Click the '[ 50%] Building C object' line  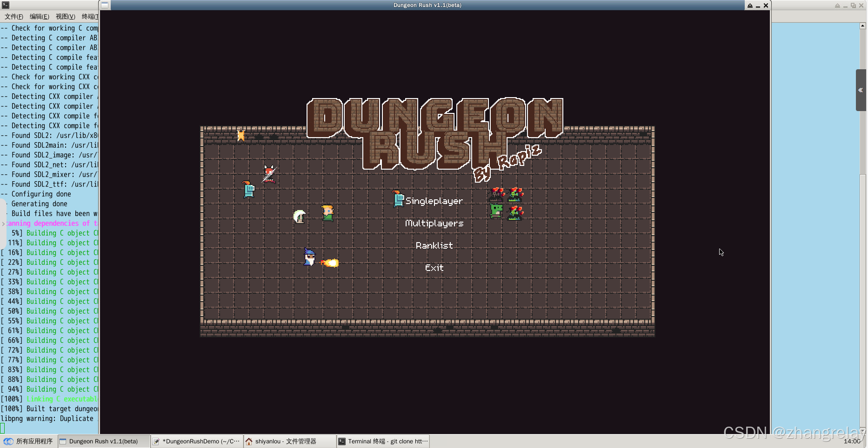click(x=49, y=311)
